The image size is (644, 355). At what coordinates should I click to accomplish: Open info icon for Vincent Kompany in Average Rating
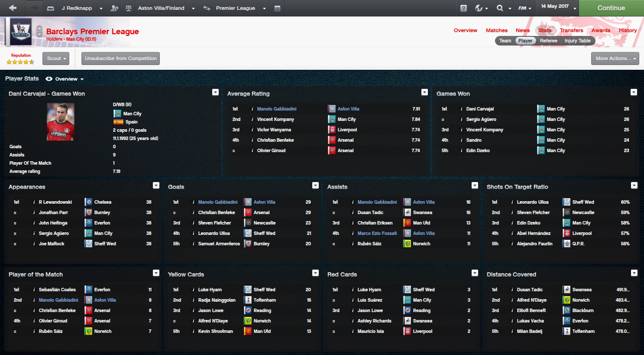click(252, 119)
